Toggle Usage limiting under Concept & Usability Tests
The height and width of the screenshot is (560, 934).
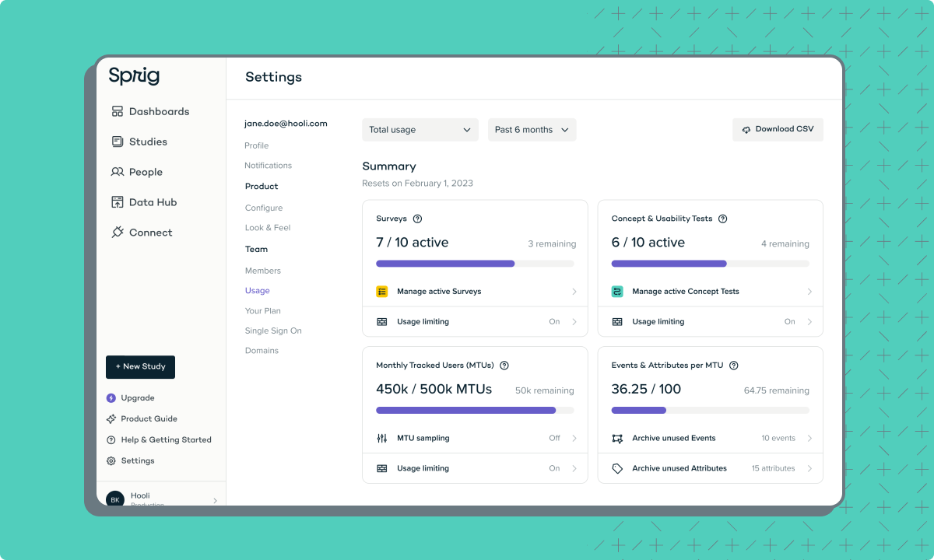point(710,321)
